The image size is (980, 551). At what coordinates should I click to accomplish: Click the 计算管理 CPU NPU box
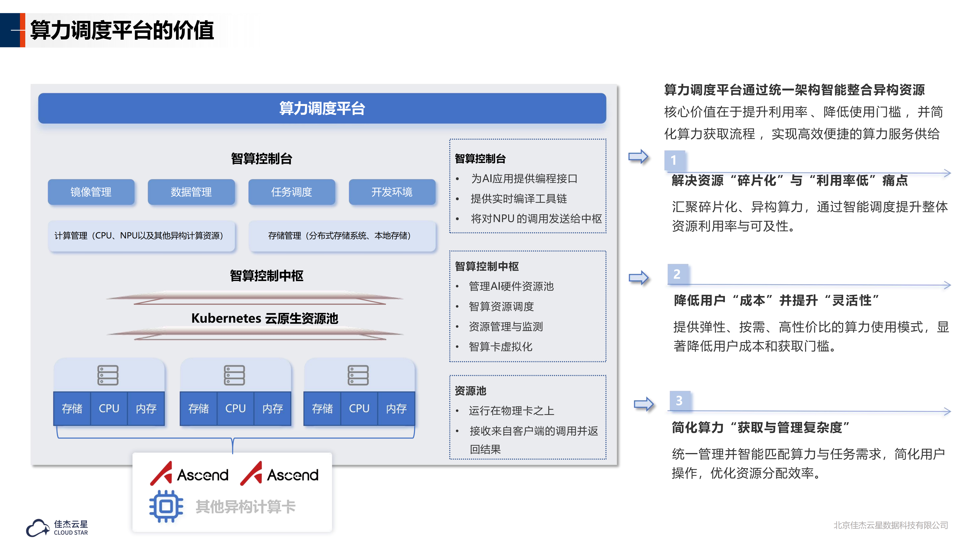point(141,236)
